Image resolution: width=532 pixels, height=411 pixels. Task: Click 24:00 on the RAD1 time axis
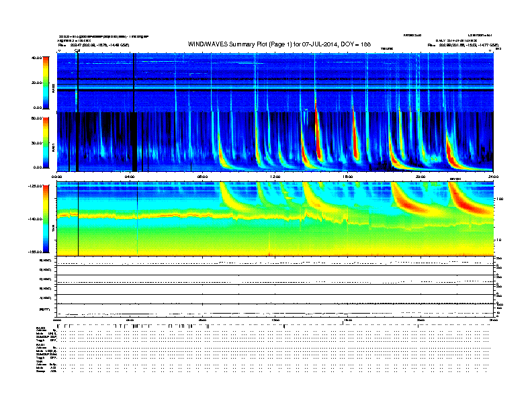point(493,177)
